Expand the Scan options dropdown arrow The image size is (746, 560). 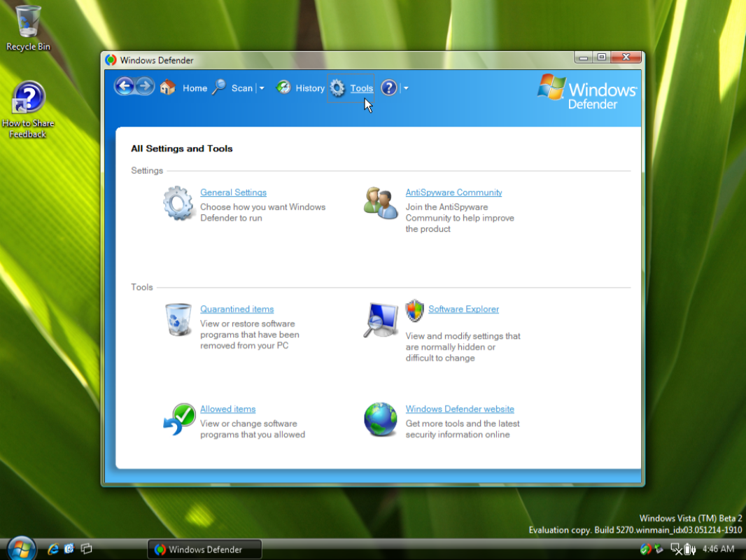click(x=262, y=88)
